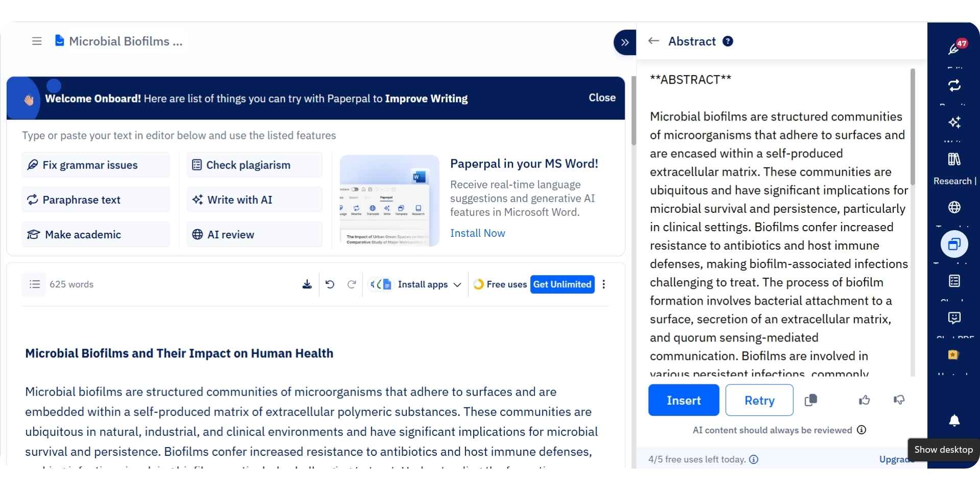Click the abstract panel vertical scrollbar
This screenshot has width=980, height=490.
point(912,128)
